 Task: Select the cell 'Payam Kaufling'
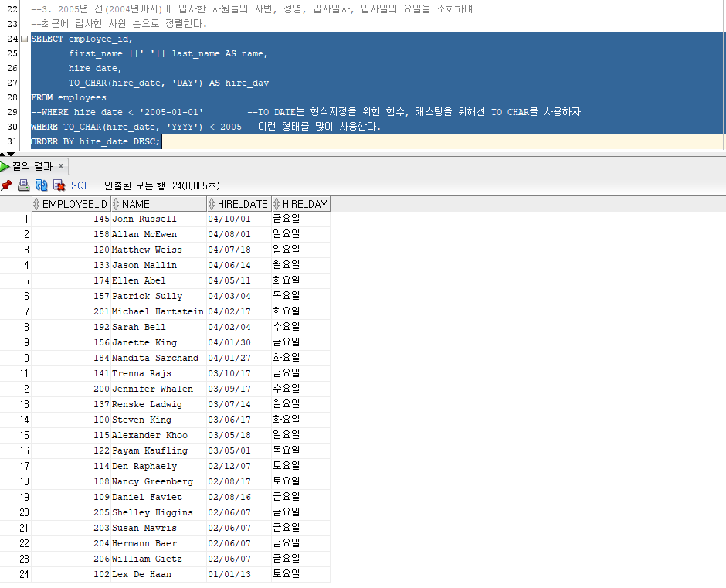point(159,450)
